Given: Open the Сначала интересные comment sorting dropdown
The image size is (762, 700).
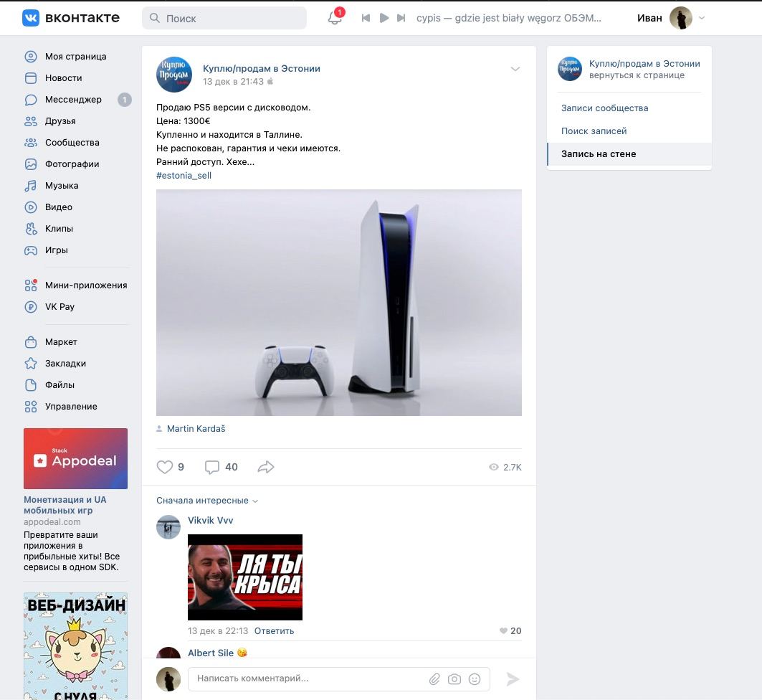Looking at the screenshot, I should coord(207,501).
